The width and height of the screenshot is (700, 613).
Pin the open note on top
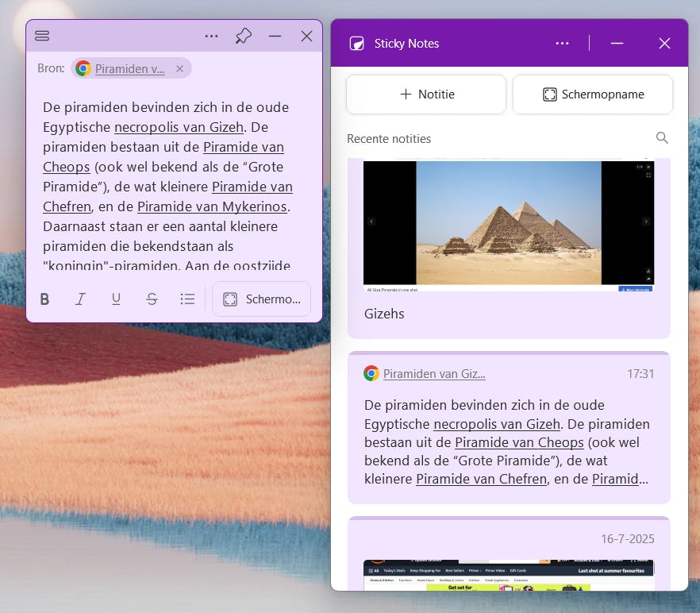click(244, 36)
